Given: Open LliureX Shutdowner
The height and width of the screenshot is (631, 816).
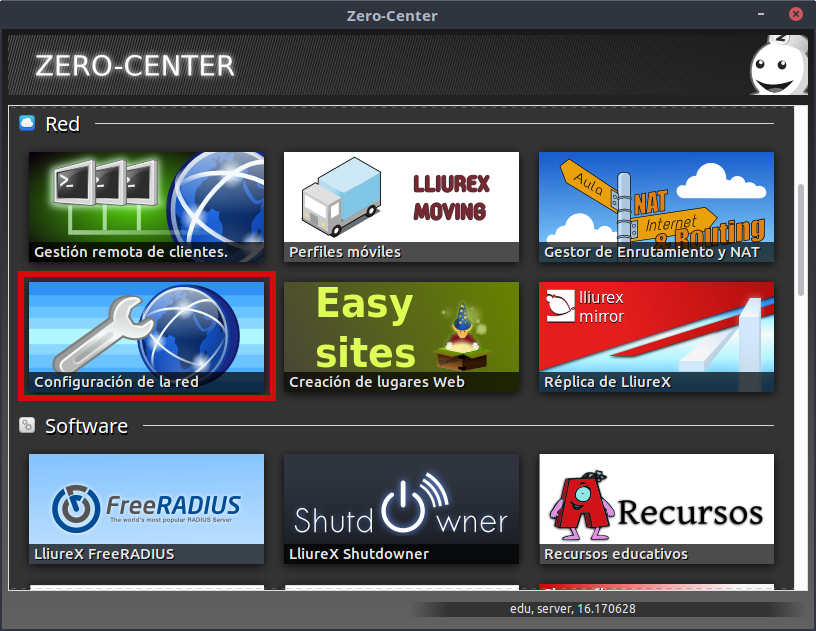Looking at the screenshot, I should pos(401,509).
